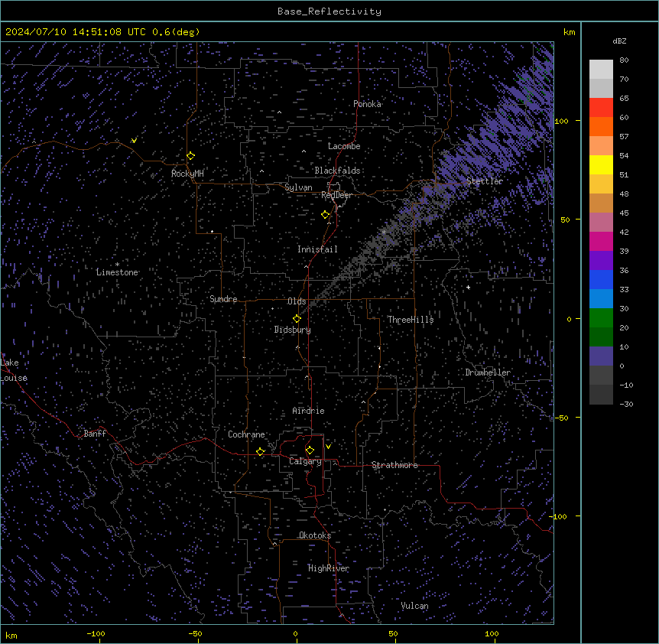Viewport: 659px width, 644px height.
Task: Pick the brown 45–48 dBZ legend swatch
Action: click(601, 203)
